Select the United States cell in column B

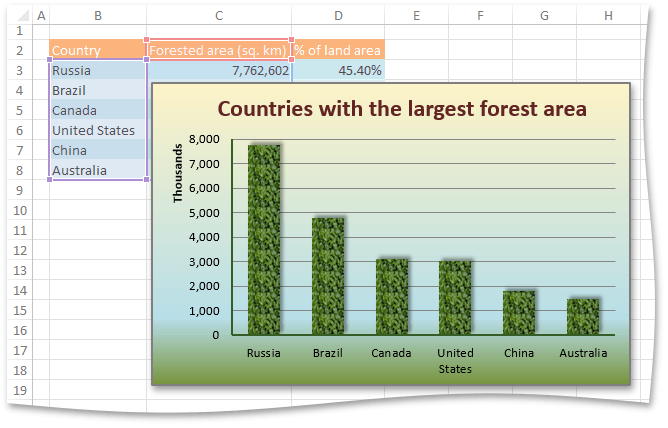[98, 130]
